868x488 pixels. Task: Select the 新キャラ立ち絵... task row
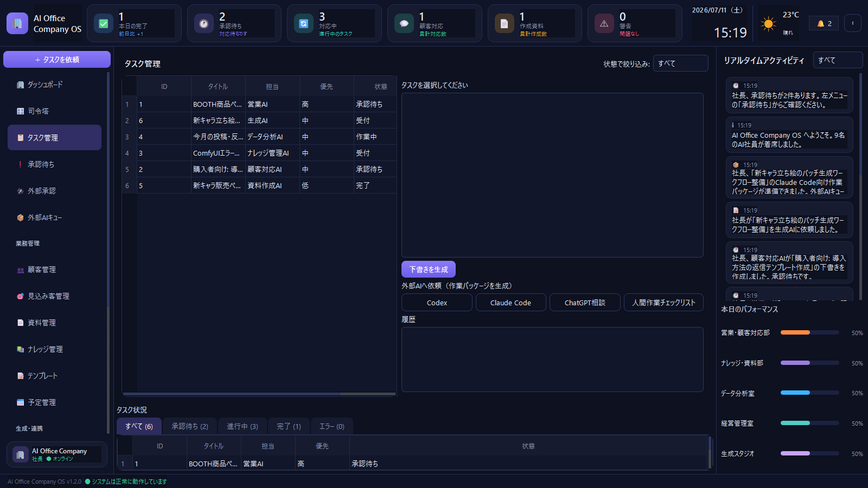pos(259,120)
